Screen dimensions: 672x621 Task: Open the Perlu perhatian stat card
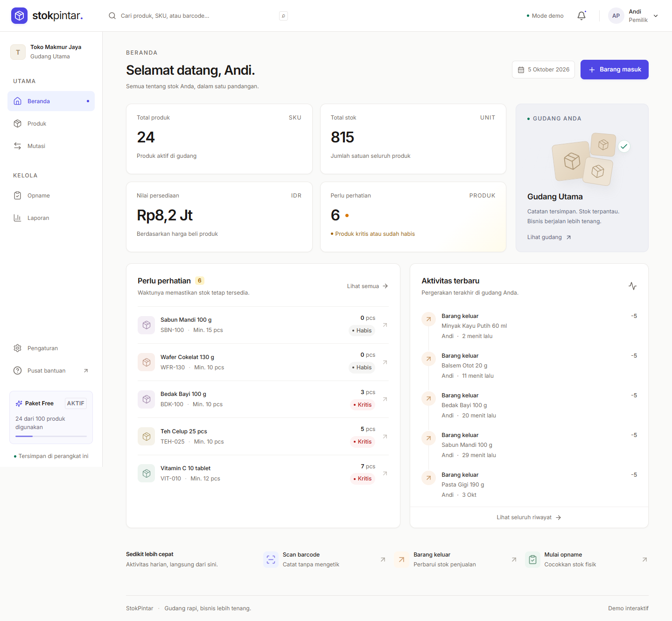pyautogui.click(x=413, y=217)
